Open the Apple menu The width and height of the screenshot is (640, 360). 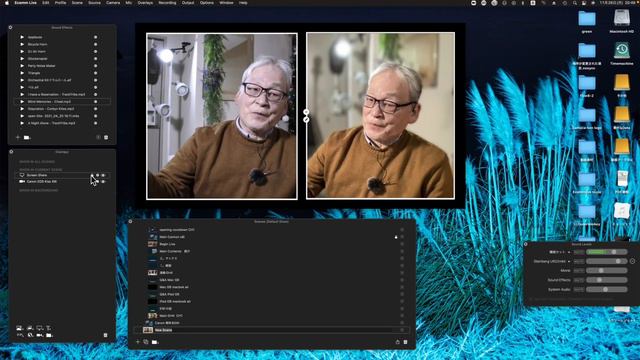click(7, 3)
